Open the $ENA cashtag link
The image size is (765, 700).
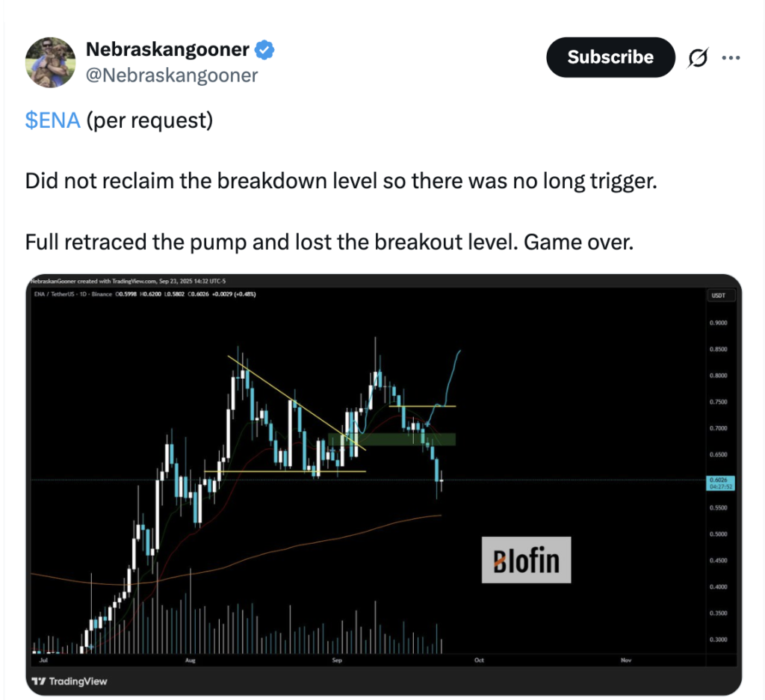coord(52,121)
